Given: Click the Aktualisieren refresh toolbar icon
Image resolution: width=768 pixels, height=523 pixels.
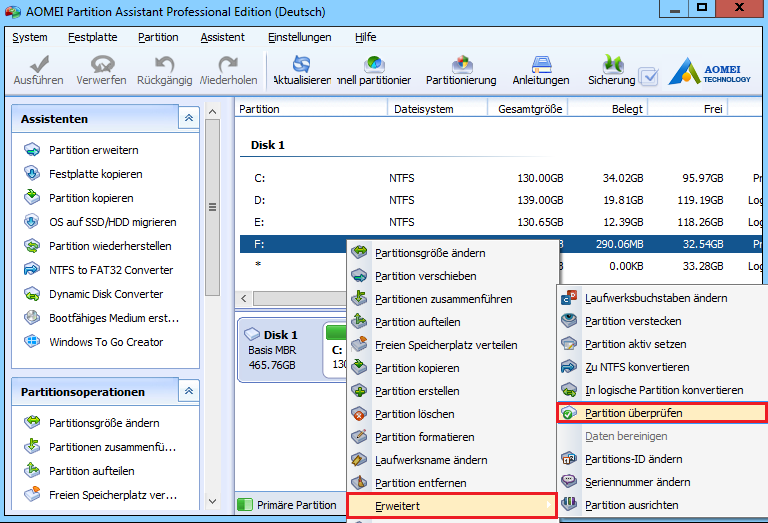Looking at the screenshot, I should pyautogui.click(x=302, y=64).
